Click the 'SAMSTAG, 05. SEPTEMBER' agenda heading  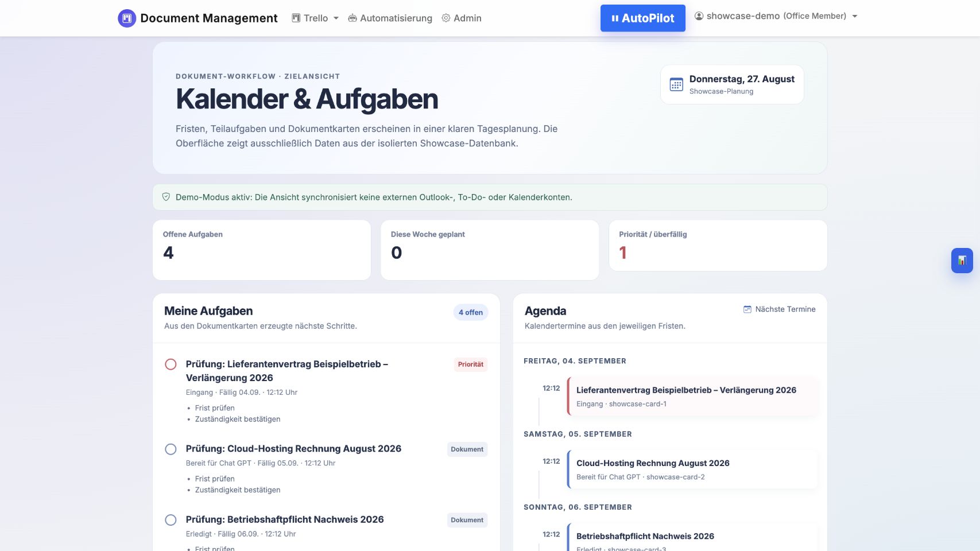coord(578,434)
